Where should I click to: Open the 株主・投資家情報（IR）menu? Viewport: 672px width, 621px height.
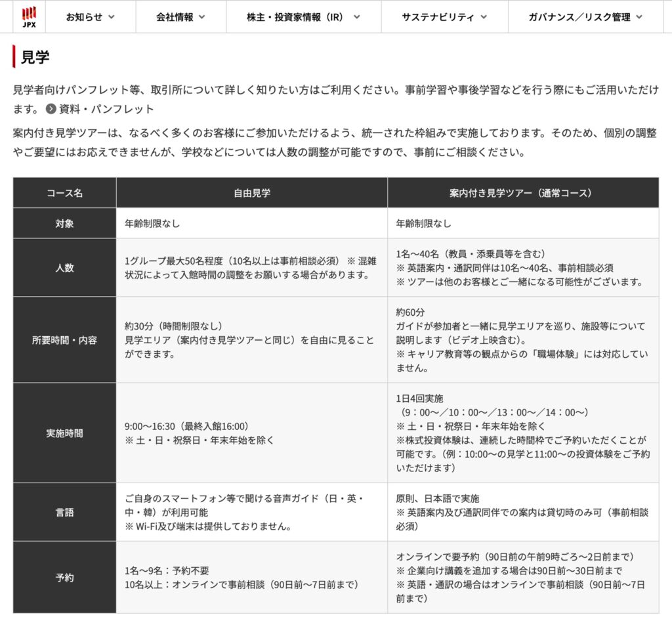point(303,18)
